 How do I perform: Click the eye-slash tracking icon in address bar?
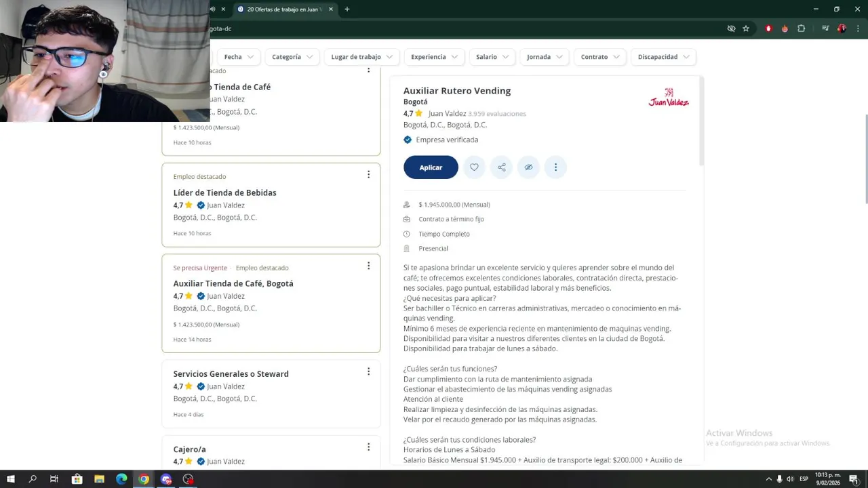[731, 28]
